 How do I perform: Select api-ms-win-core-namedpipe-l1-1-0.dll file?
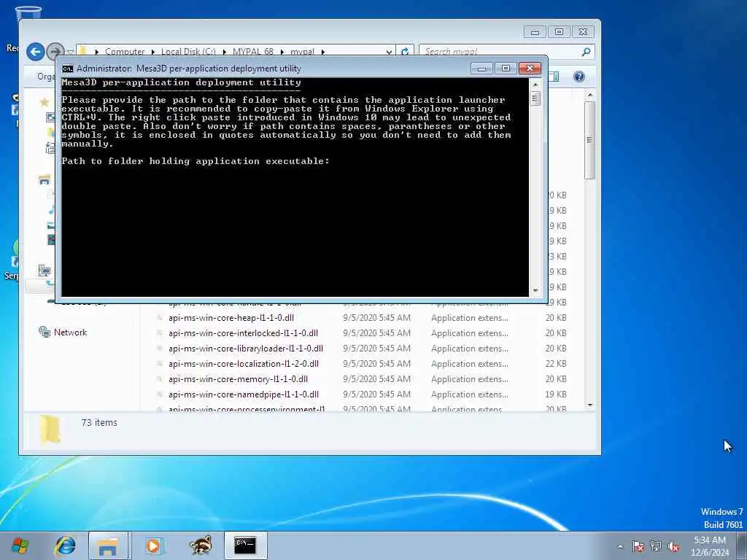244,394
